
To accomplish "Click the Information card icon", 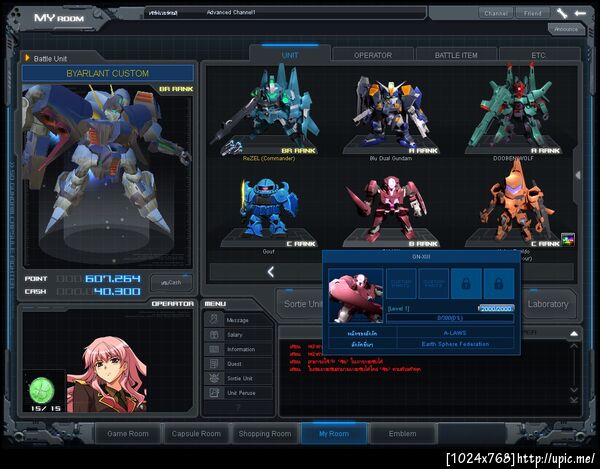I will tap(214, 349).
